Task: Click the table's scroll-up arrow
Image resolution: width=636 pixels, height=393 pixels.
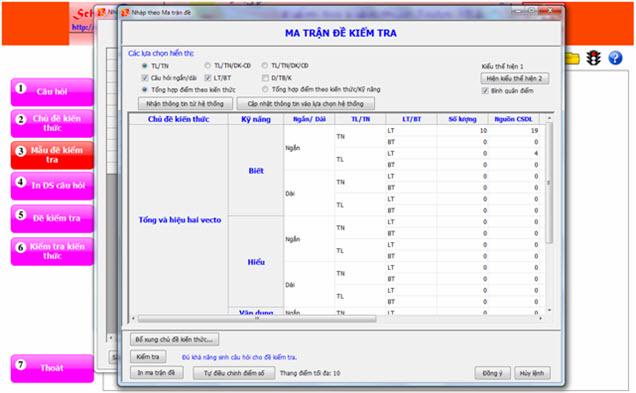Action: [x=549, y=118]
